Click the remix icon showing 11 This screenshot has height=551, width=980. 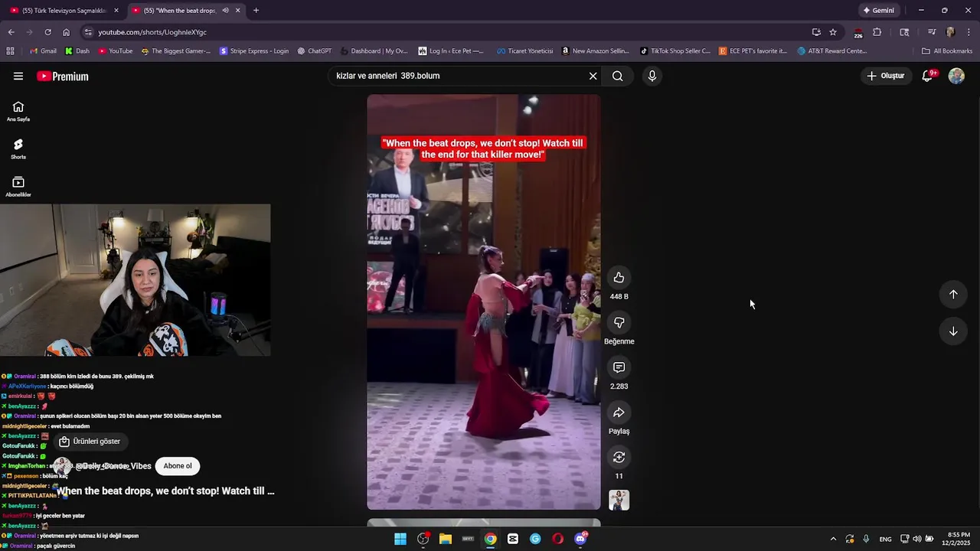click(x=619, y=458)
